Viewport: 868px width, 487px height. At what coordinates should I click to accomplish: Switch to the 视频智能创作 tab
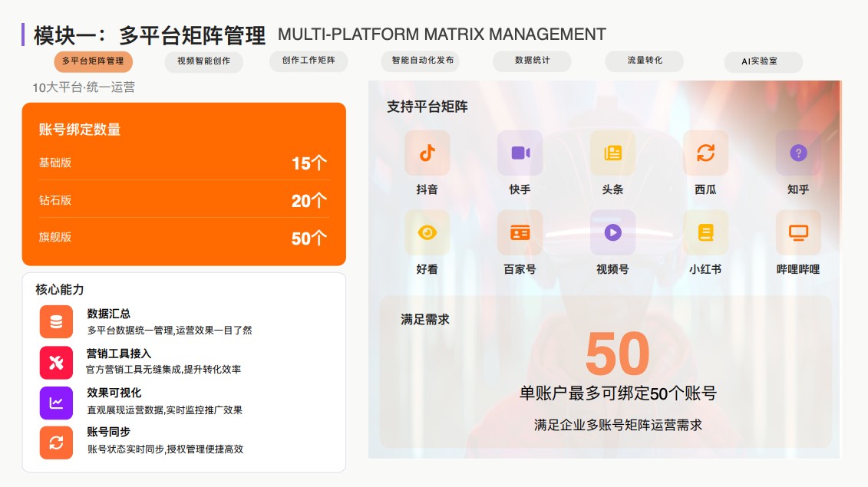pos(203,61)
